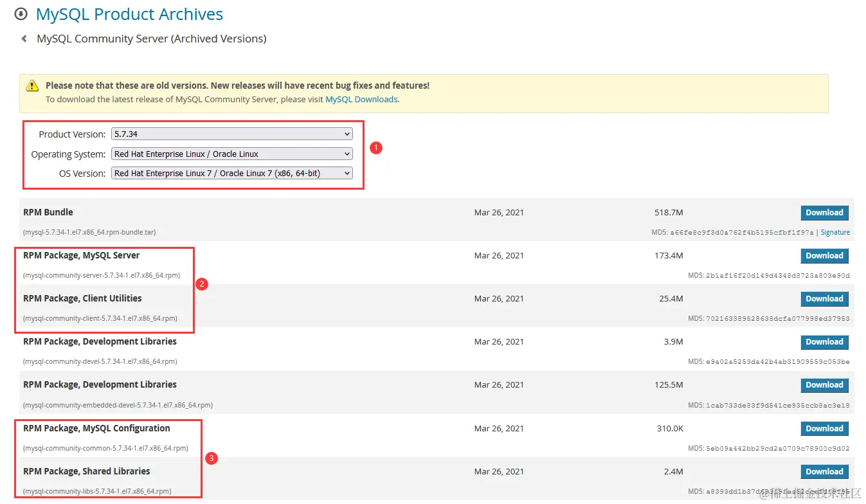This screenshot has height=504, width=866.
Task: Click the RPM Package, MySQL Server title
Action: pos(82,255)
